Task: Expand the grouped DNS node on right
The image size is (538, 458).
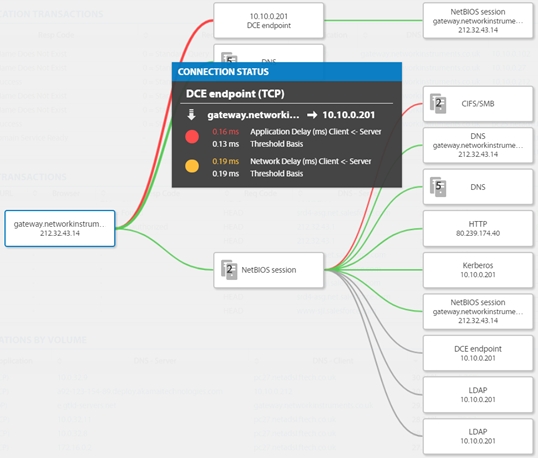Action: [x=478, y=187]
